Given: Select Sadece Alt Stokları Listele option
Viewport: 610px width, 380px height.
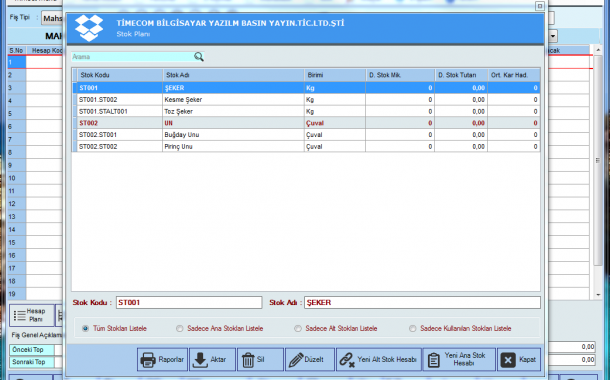Looking at the screenshot, I should tap(298, 329).
